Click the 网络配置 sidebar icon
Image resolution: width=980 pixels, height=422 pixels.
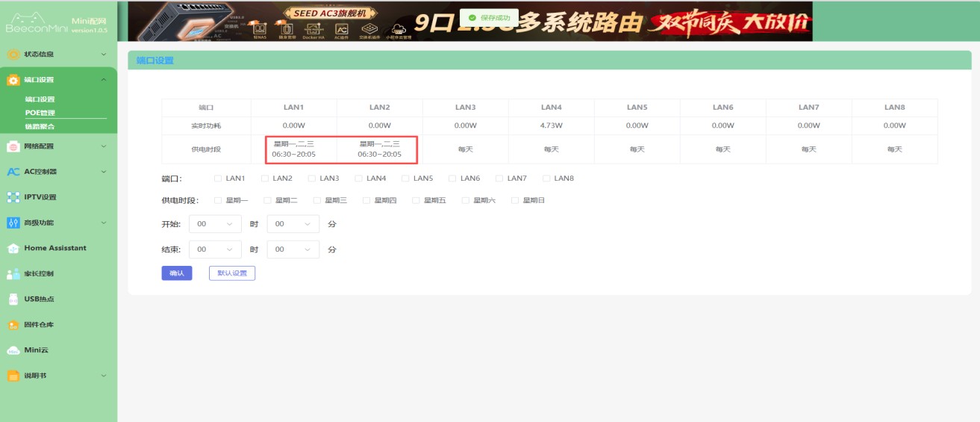pyautogui.click(x=13, y=146)
